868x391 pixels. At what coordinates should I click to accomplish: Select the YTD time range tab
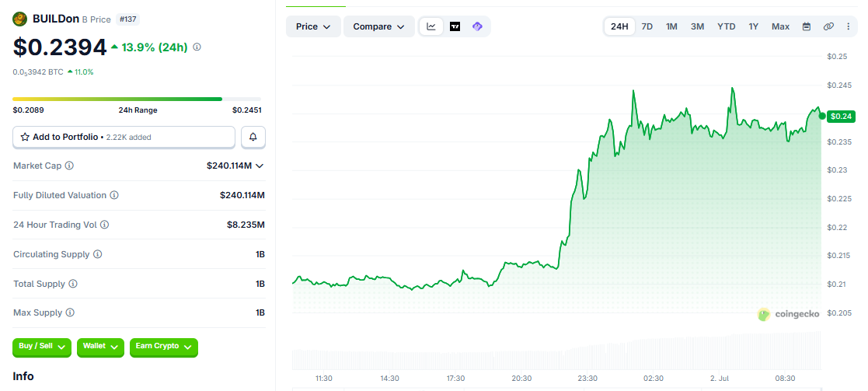coord(727,26)
